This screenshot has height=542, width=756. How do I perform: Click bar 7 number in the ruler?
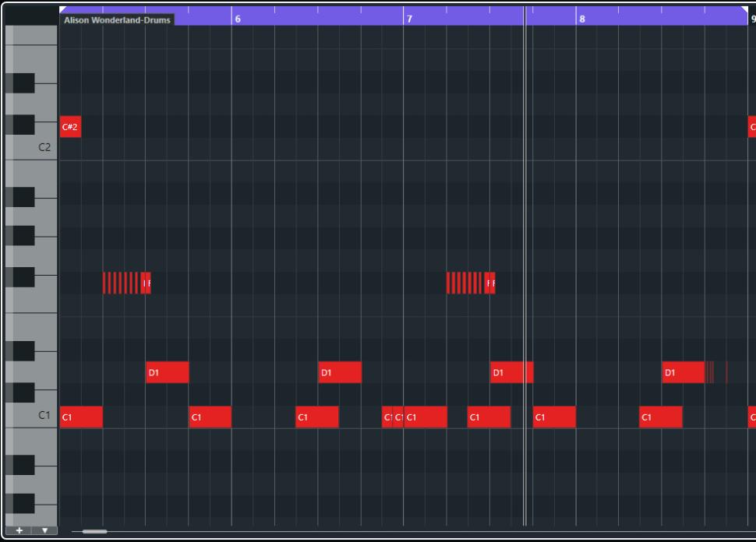pos(410,19)
